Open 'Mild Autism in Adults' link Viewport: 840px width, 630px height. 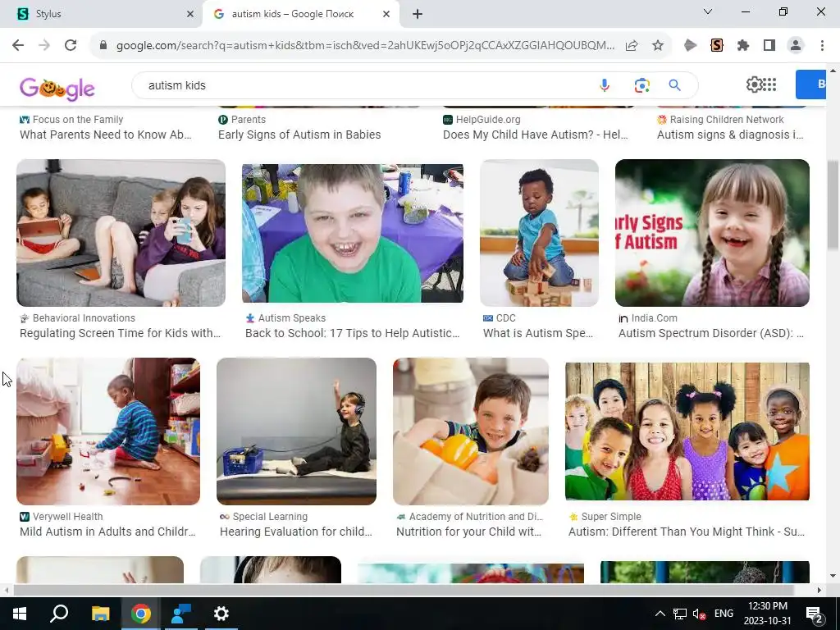tap(107, 532)
